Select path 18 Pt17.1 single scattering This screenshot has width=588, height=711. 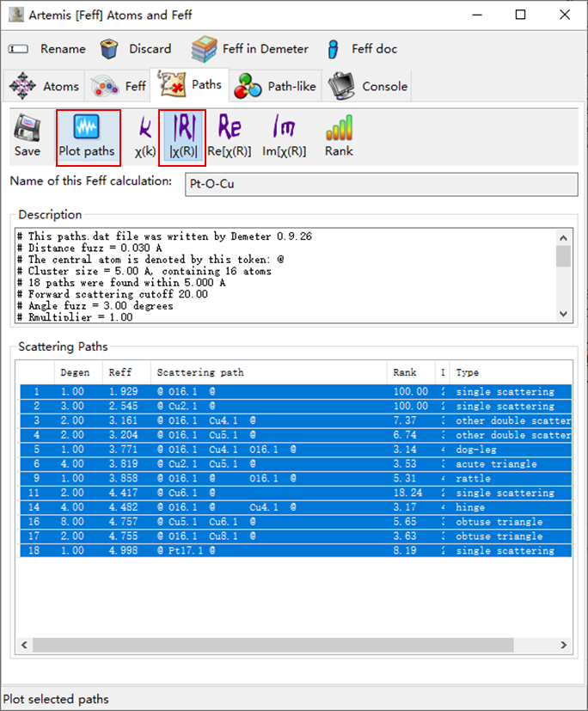tap(296, 551)
